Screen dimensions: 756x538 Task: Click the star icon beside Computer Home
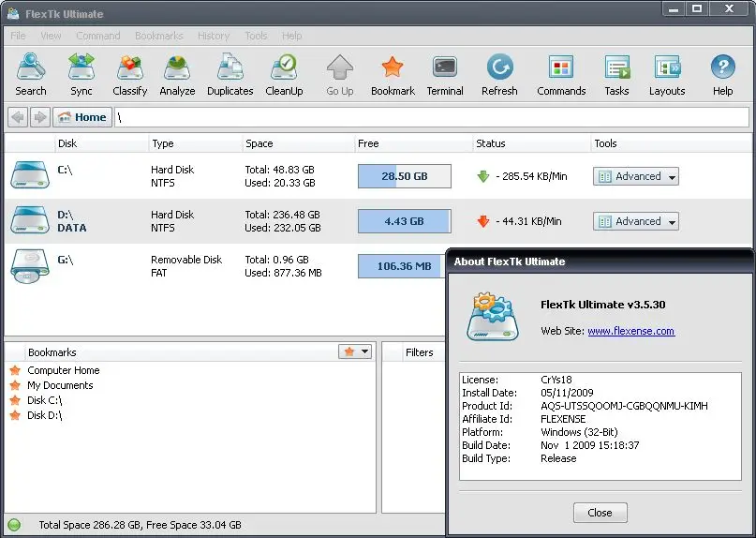pyautogui.click(x=15, y=370)
